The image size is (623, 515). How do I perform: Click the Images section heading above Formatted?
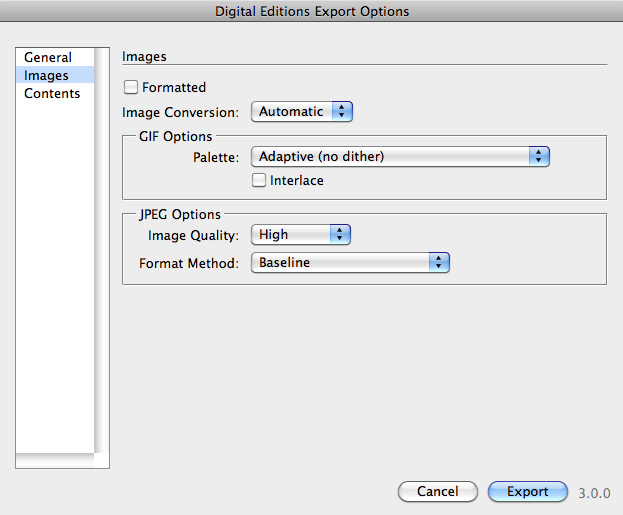point(144,58)
